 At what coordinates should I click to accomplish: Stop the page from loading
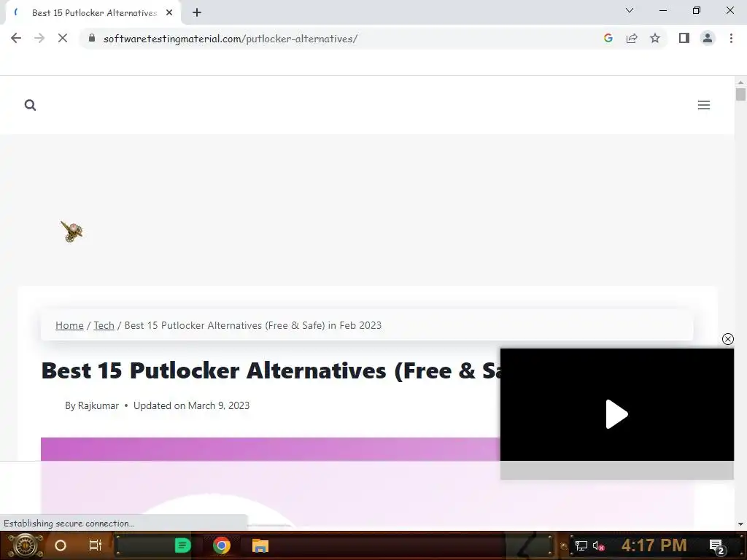coord(63,38)
